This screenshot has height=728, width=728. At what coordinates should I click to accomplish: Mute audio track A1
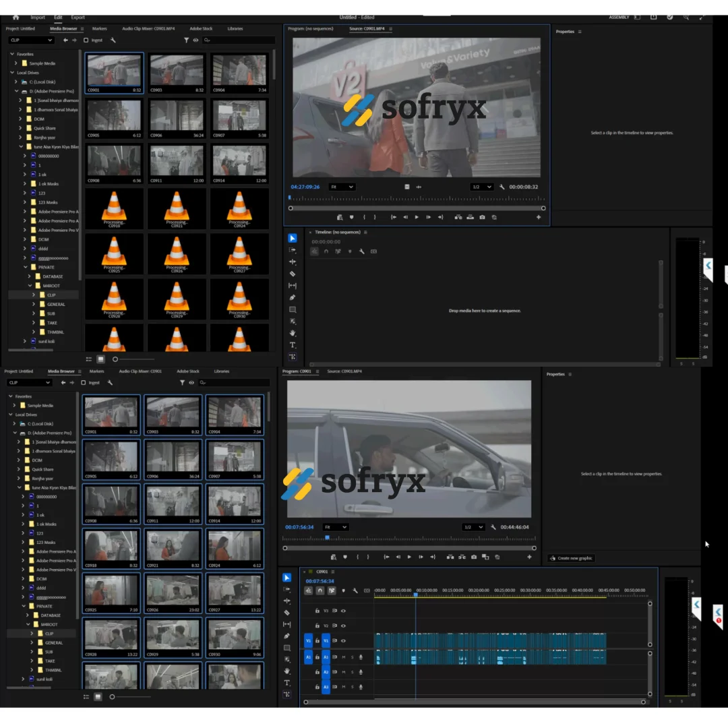click(x=344, y=657)
